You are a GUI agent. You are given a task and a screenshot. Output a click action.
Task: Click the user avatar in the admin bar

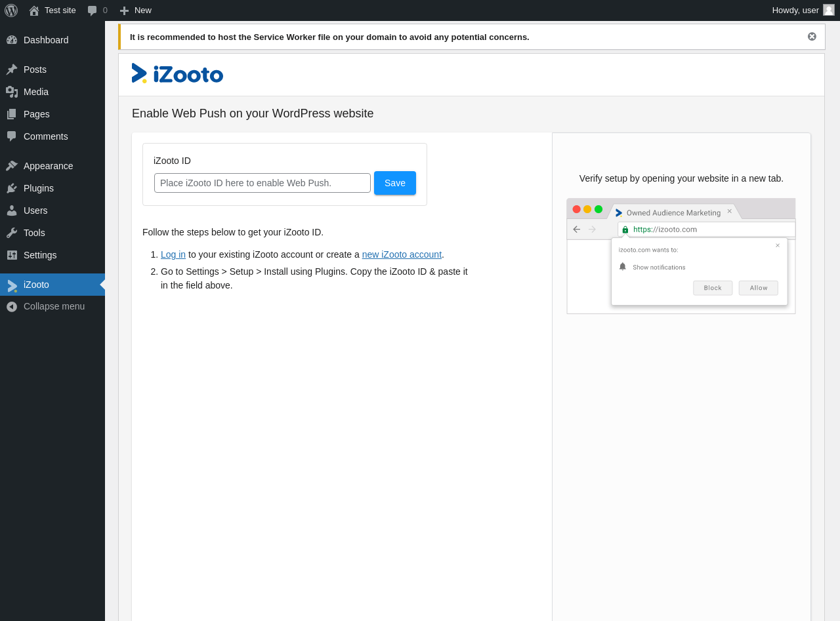[x=829, y=10]
